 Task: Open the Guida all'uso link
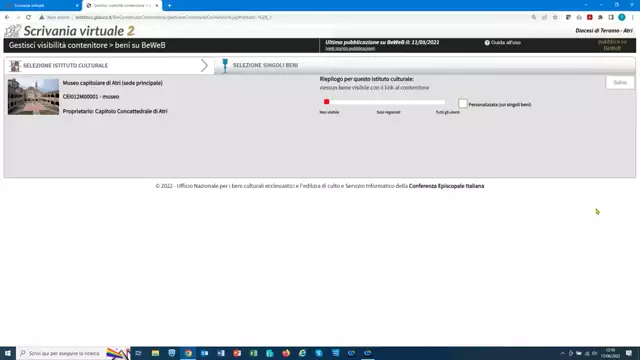[506, 42]
